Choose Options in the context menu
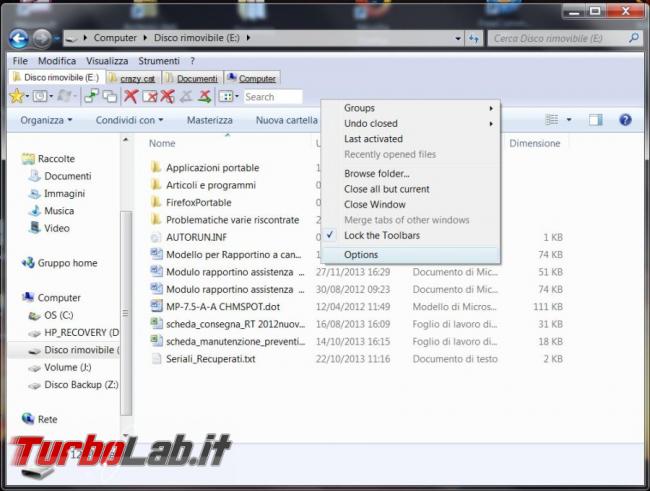 point(411,255)
